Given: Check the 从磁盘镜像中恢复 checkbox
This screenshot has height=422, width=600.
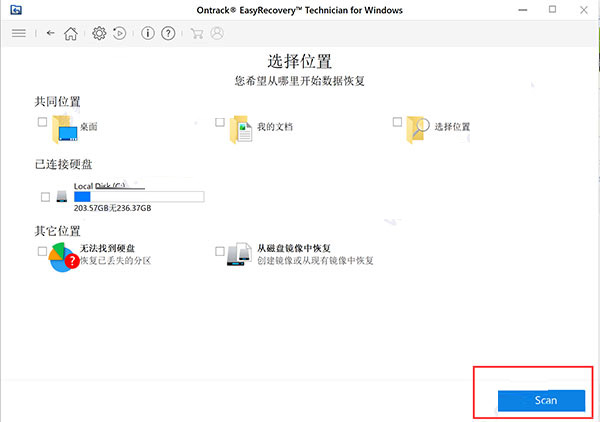Looking at the screenshot, I should (x=220, y=251).
